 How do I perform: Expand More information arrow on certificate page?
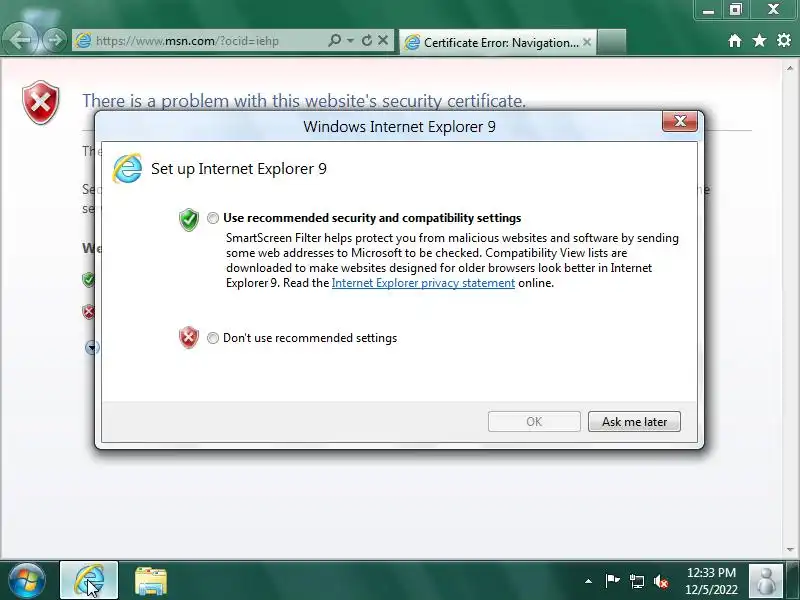coord(92,348)
